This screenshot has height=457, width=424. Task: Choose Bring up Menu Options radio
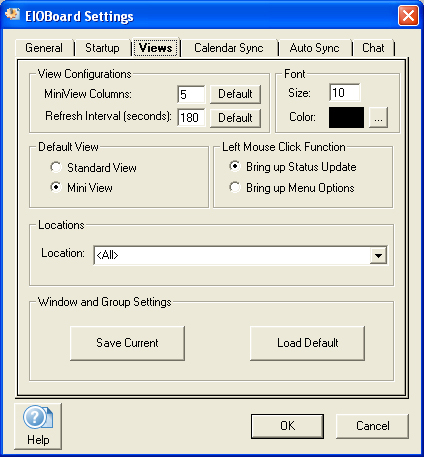click(x=235, y=187)
